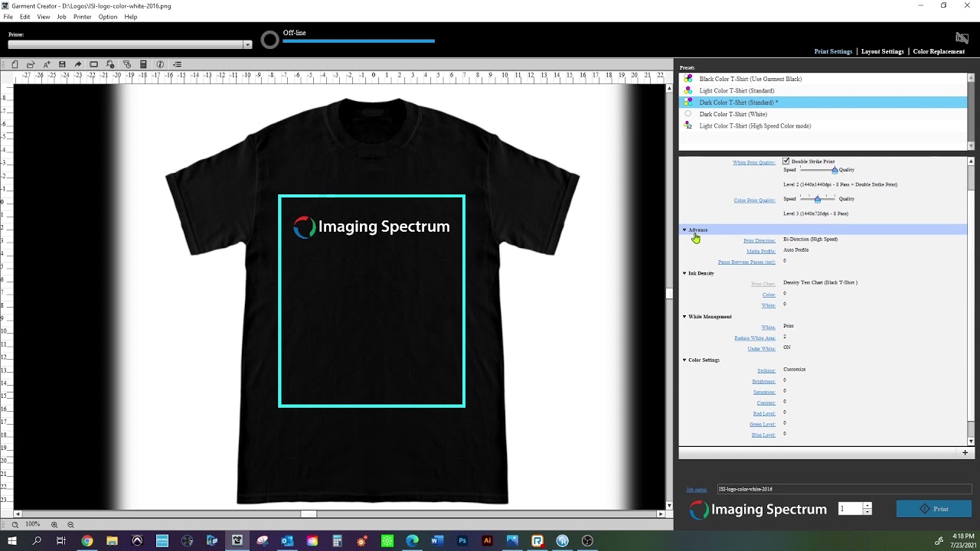Click the Open file folder toolbar icon
Screen dimensions: 980x551
[31, 64]
